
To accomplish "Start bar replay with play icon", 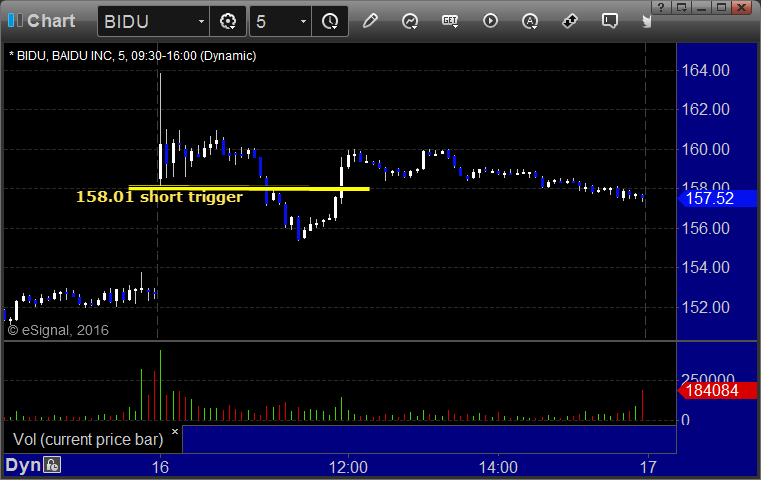I will 490,21.
